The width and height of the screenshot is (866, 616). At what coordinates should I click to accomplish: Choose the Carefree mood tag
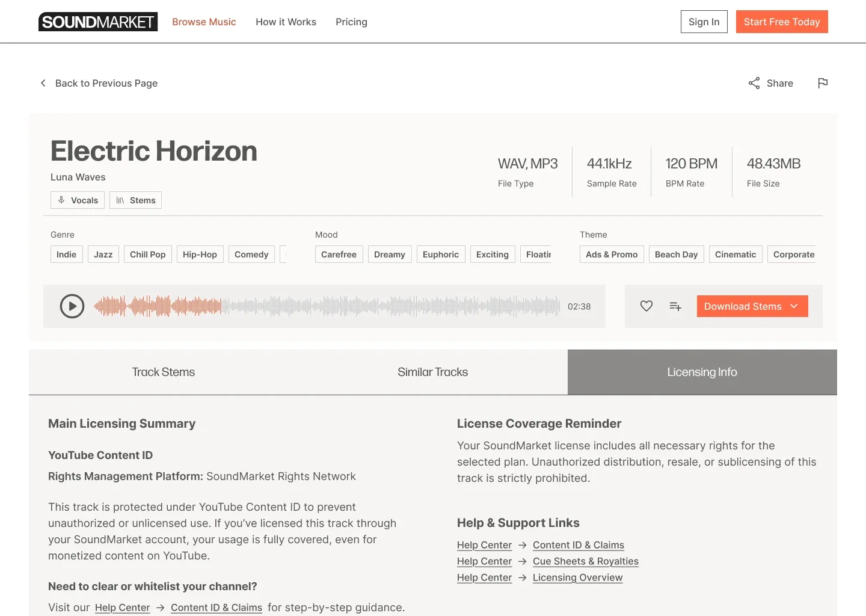click(339, 254)
